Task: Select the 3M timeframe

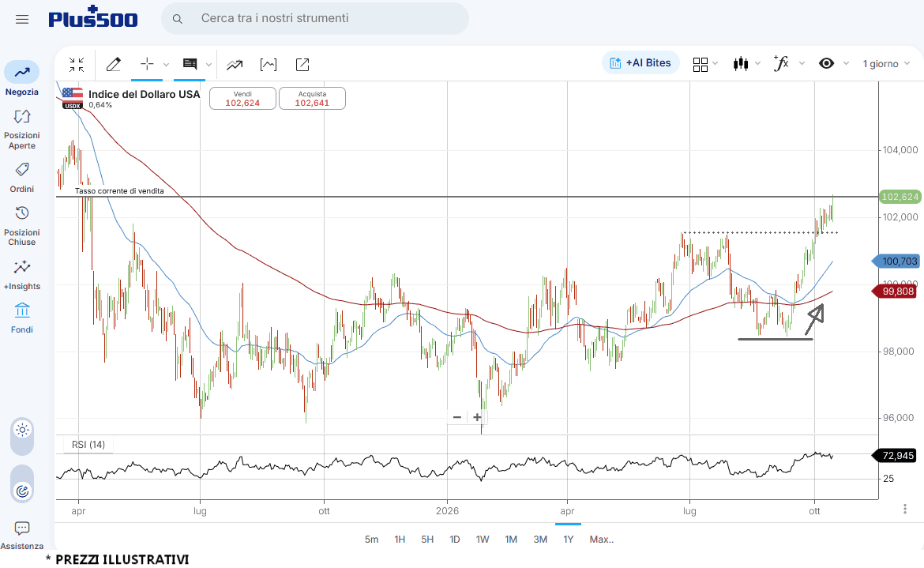Action: (x=540, y=539)
